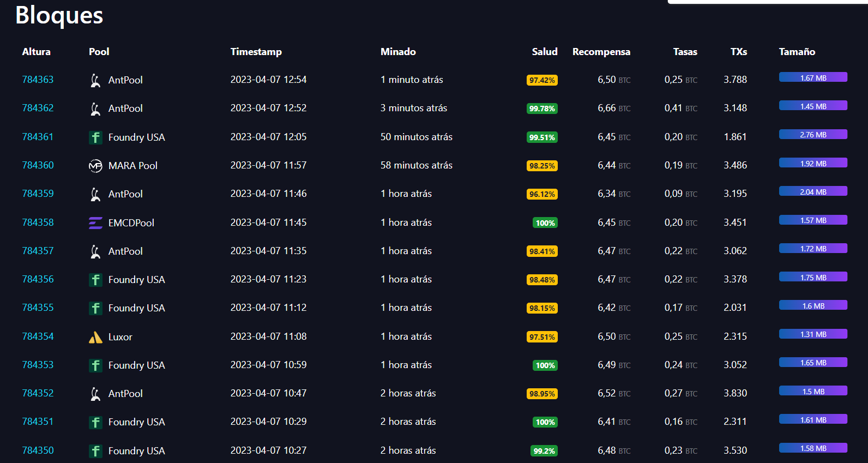Click the 2.76 MB size bar

coord(813,135)
